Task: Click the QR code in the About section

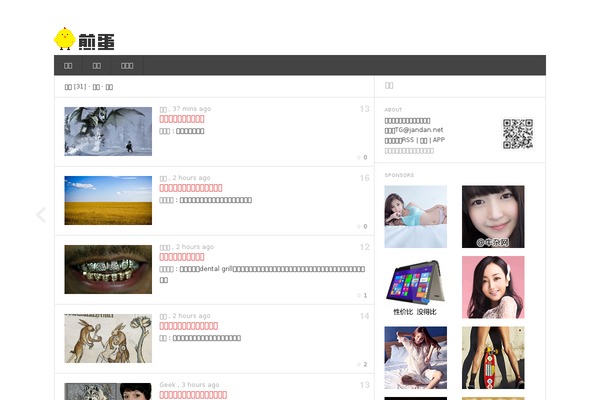Action: coord(518,134)
